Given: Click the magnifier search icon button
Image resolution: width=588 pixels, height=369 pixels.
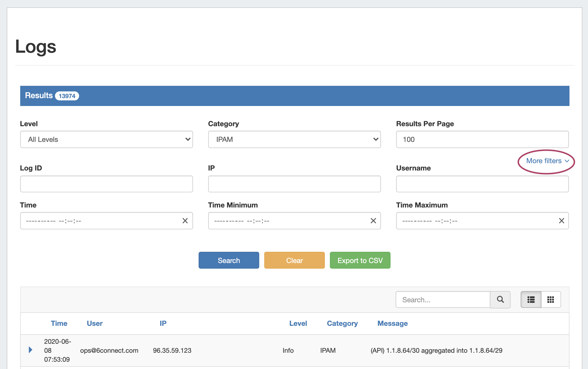Looking at the screenshot, I should click(x=500, y=300).
